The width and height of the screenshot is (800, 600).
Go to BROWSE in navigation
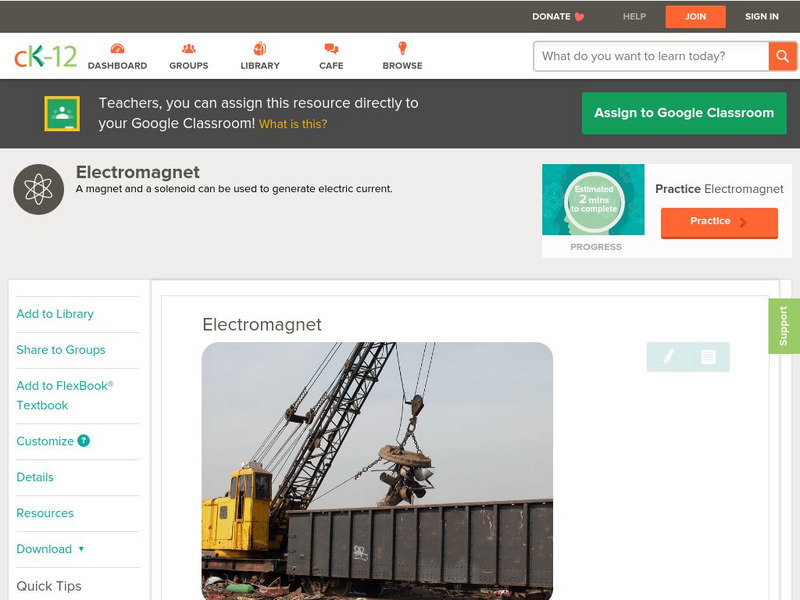click(x=403, y=66)
